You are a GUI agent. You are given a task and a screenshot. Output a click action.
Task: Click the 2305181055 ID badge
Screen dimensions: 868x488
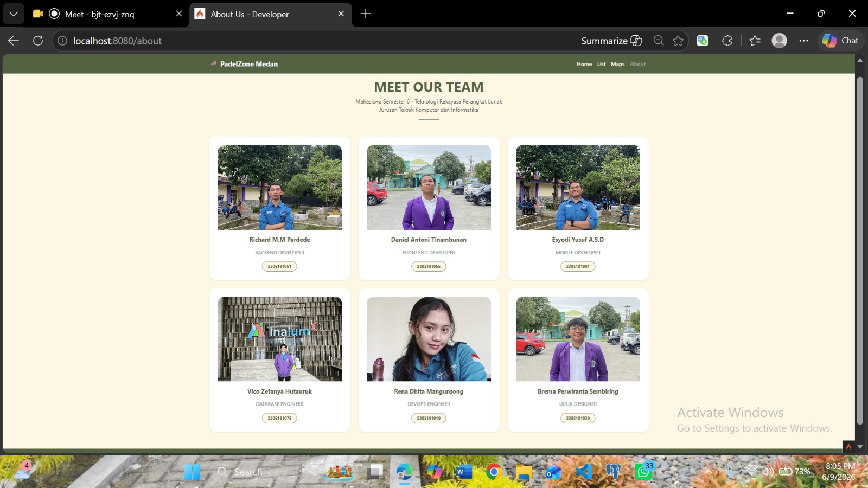click(x=429, y=266)
